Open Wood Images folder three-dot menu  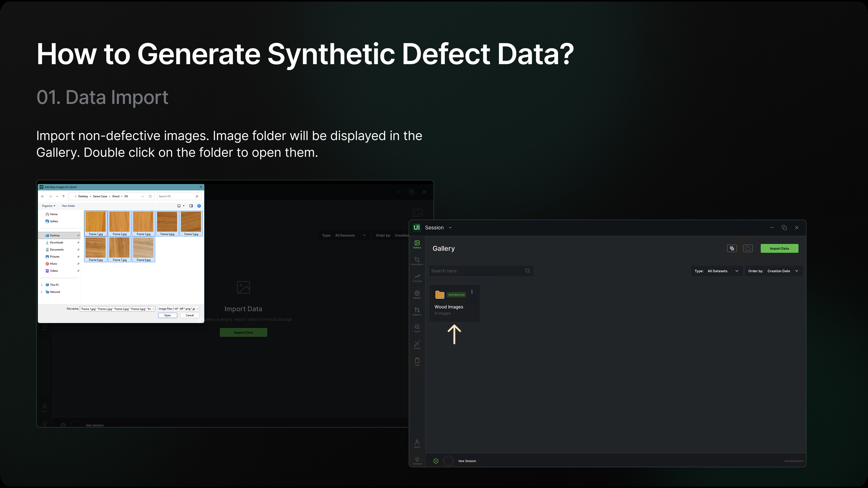click(472, 292)
